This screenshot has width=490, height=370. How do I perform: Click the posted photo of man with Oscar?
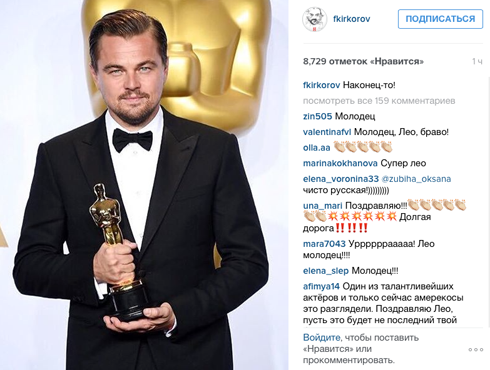click(144, 185)
